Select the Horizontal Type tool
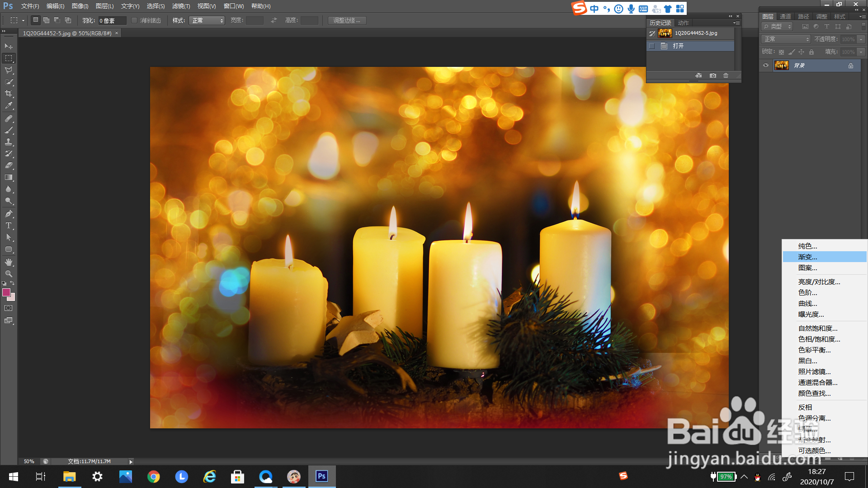The width and height of the screenshot is (868, 488). (x=9, y=225)
